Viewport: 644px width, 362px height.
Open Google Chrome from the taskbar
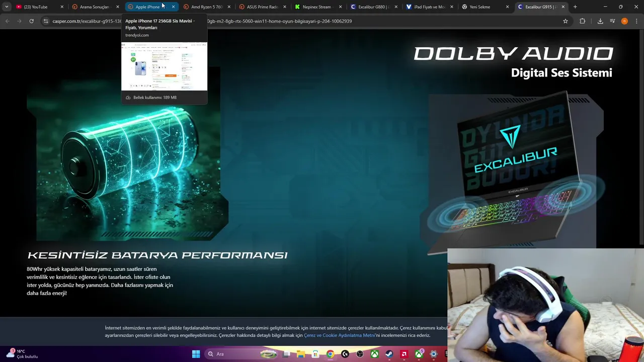pyautogui.click(x=330, y=354)
